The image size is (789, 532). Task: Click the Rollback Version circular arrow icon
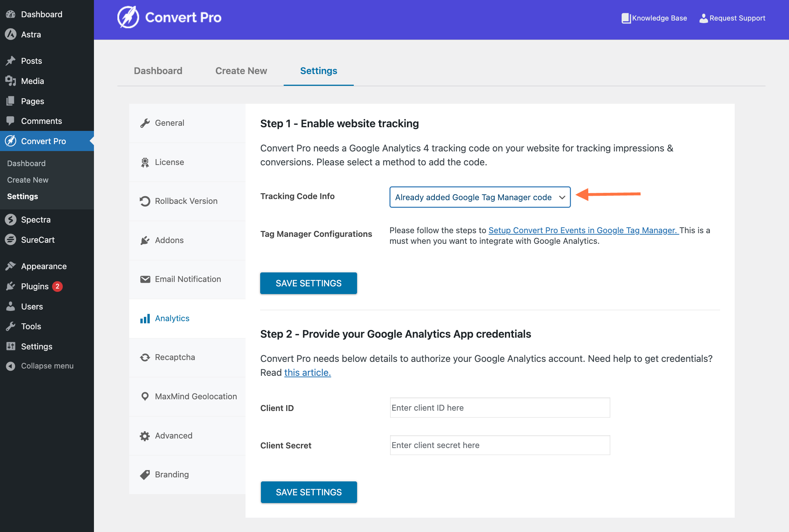[x=145, y=201]
